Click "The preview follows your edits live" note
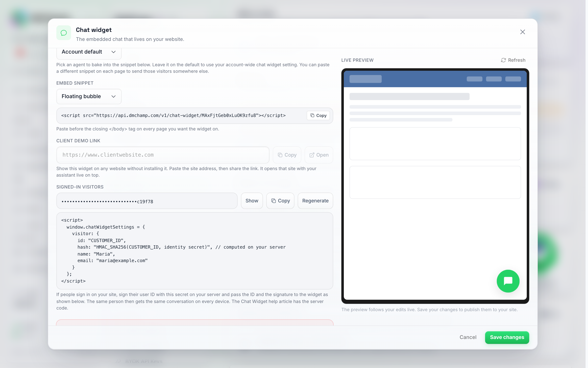This screenshot has width=588, height=368. click(429, 310)
